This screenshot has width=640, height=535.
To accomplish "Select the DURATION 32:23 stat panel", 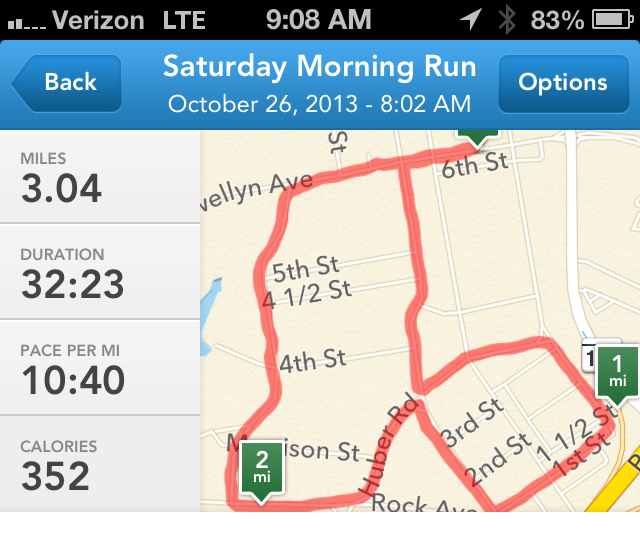I will coord(100,272).
